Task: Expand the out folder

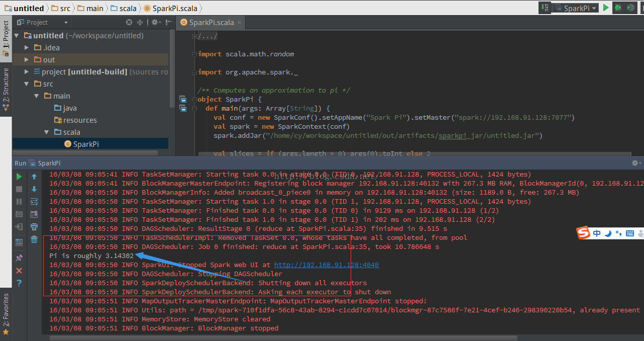Action: 27,60
